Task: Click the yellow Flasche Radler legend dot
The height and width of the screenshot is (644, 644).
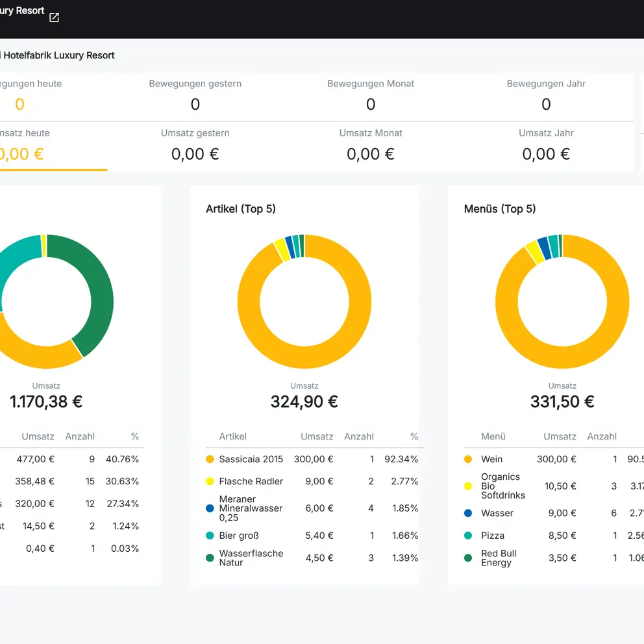Action: coord(210,481)
